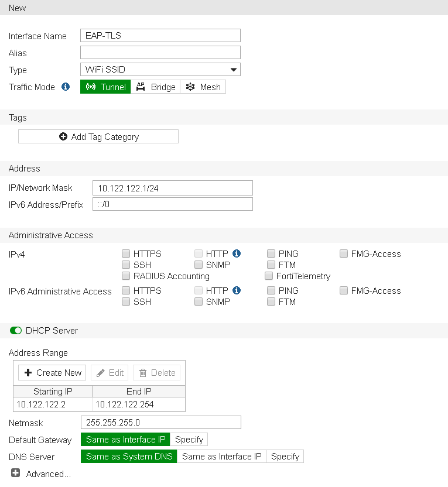Screen dimensions: 448x487
Task: Enable RADIUS Accounting checkbox
Action: point(126,276)
